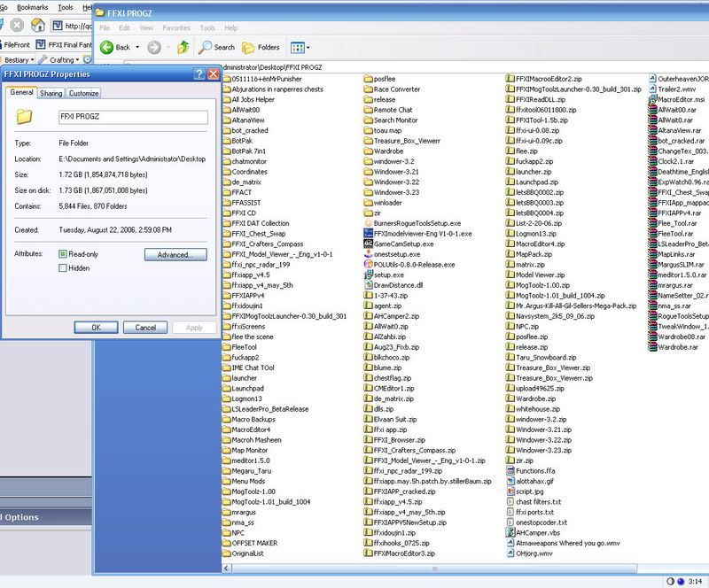Toggle the Hidden attribute checkbox
This screenshot has height=588, width=709.
[63, 268]
